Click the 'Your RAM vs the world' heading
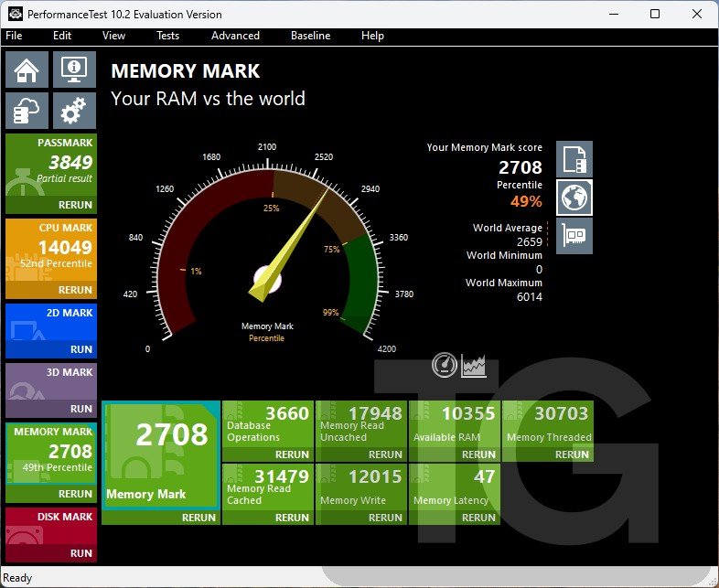The height and width of the screenshot is (588, 719). tap(208, 98)
